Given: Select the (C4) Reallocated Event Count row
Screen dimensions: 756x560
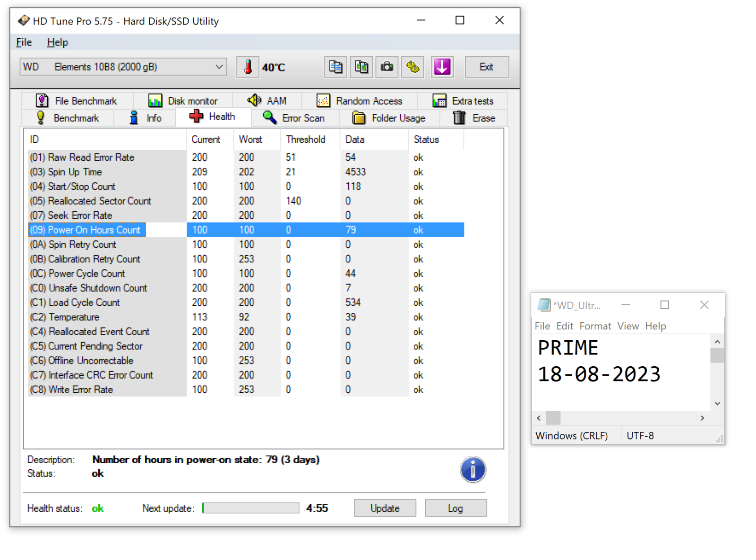Looking at the screenshot, I should point(246,332).
